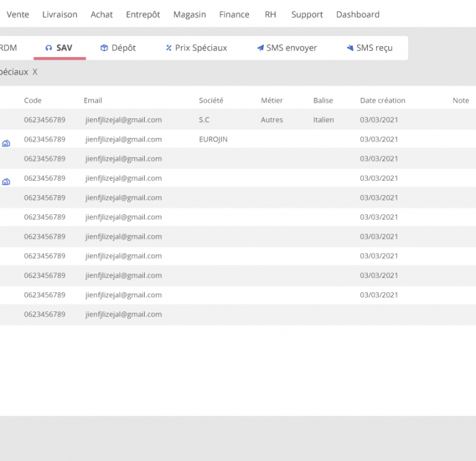Open the Support menu
Screen dimensions: 476x461
click(307, 14)
